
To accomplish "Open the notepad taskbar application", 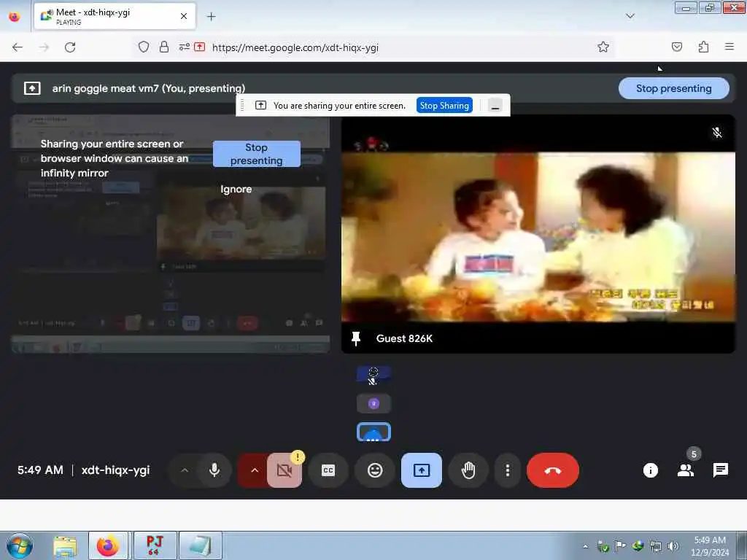I will pyautogui.click(x=200, y=545).
